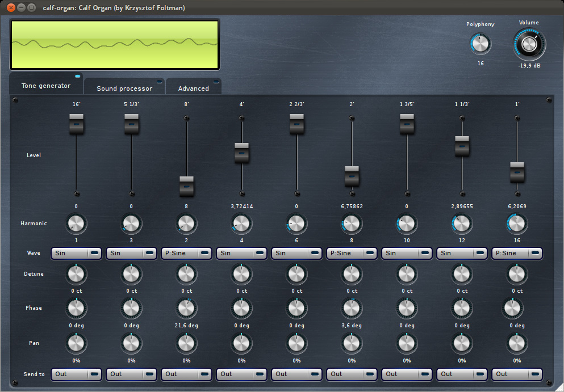
Task: Click the green waveform display
Action: tap(115, 45)
